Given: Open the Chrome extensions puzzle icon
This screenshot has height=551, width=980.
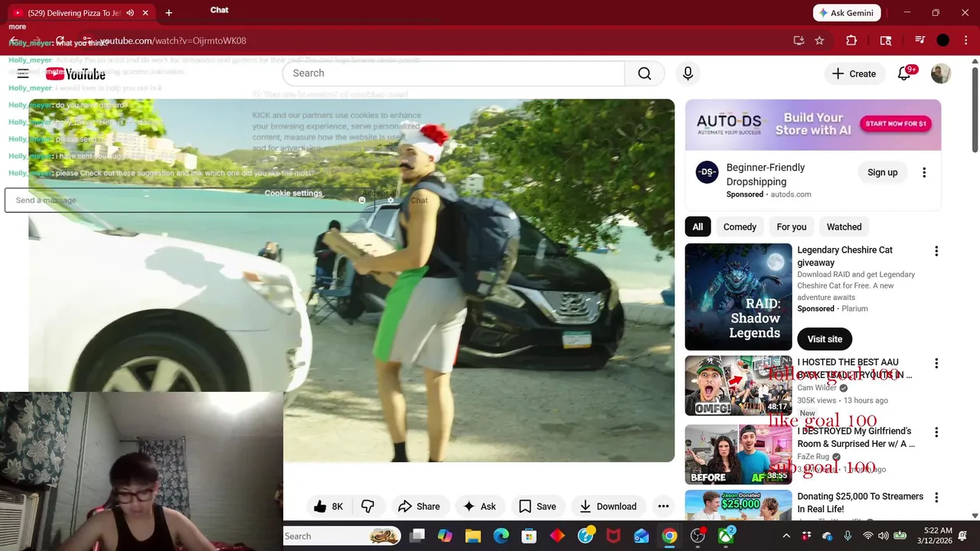Looking at the screenshot, I should pyautogui.click(x=851, y=41).
